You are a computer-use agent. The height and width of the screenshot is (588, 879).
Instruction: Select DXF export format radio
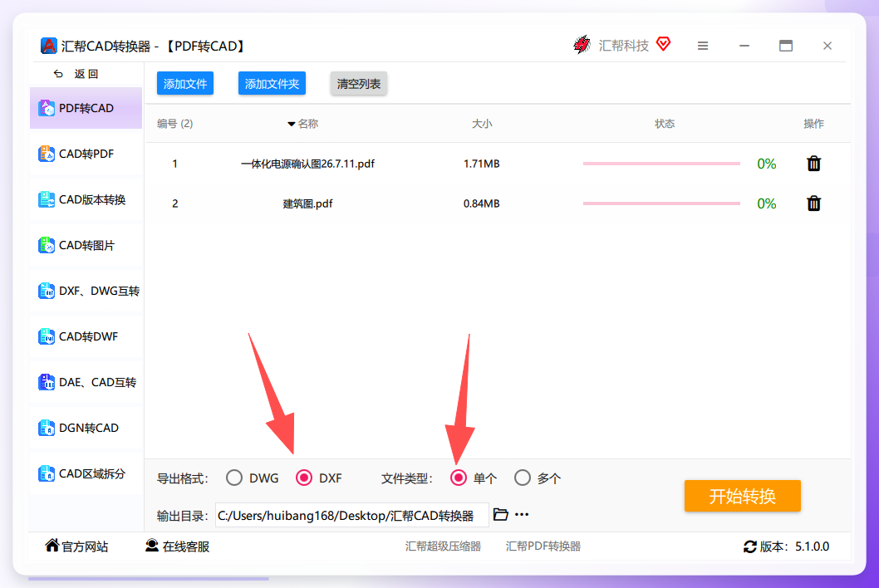[x=304, y=478]
